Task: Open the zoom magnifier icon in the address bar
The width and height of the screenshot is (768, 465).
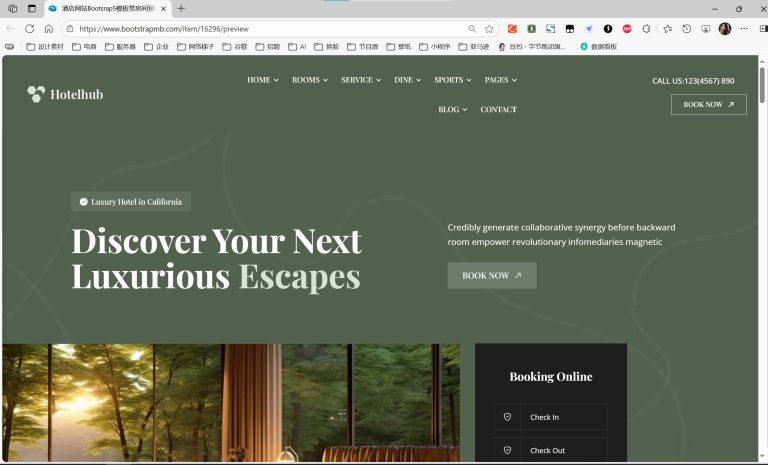Action: [x=472, y=29]
